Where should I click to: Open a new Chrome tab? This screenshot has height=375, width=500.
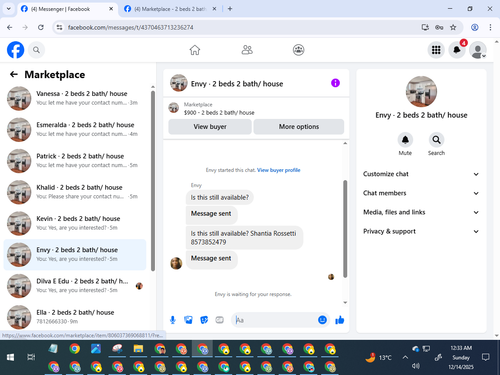coord(230,9)
